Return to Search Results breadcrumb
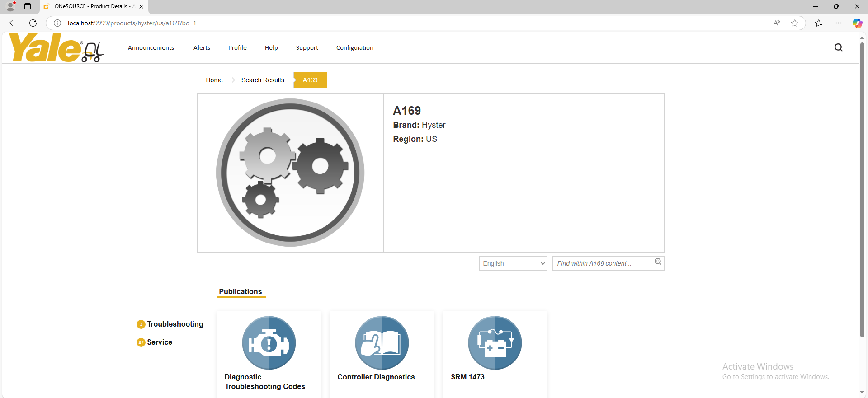This screenshot has width=868, height=398. (263, 80)
